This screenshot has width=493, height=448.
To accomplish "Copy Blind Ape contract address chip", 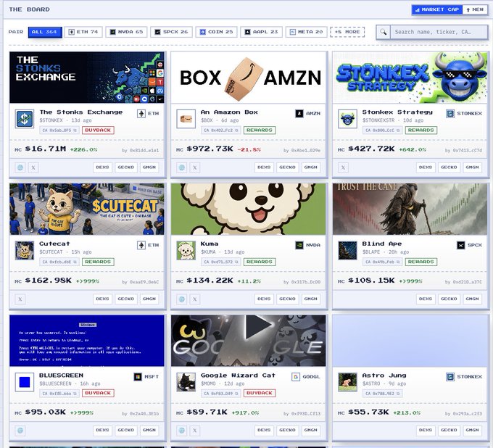I will click(382, 262).
